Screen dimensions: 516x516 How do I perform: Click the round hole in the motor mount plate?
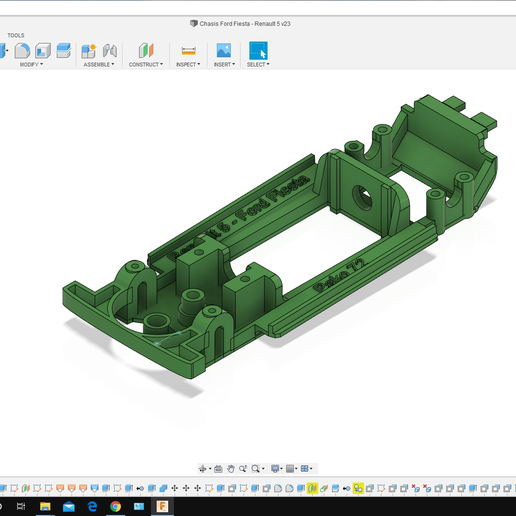tap(362, 198)
